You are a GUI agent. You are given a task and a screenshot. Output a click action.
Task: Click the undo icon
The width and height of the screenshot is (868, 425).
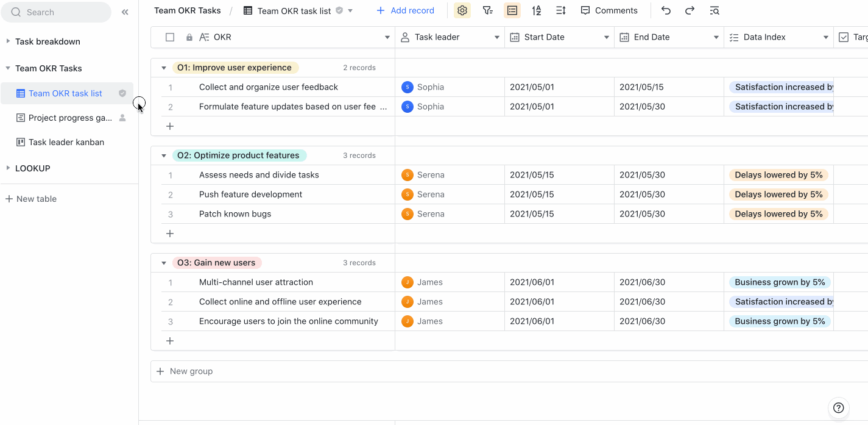pos(666,10)
